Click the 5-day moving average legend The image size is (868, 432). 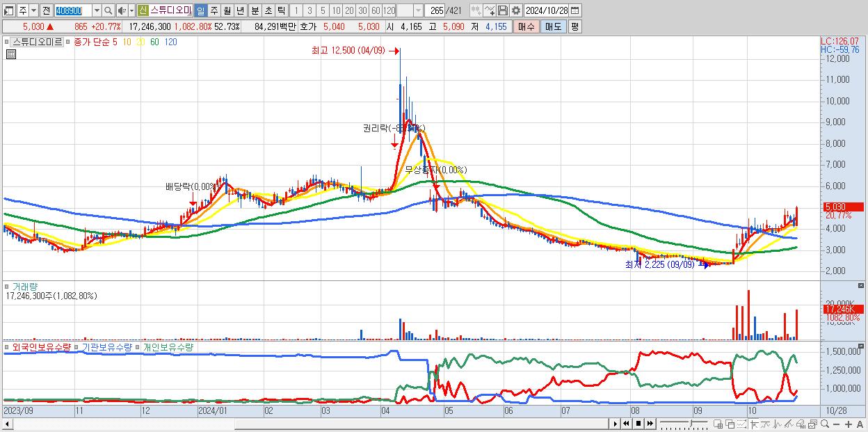(x=115, y=42)
